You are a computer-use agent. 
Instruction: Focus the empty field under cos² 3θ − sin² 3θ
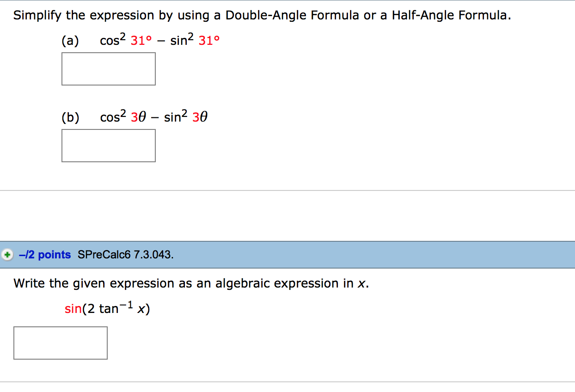pos(108,146)
